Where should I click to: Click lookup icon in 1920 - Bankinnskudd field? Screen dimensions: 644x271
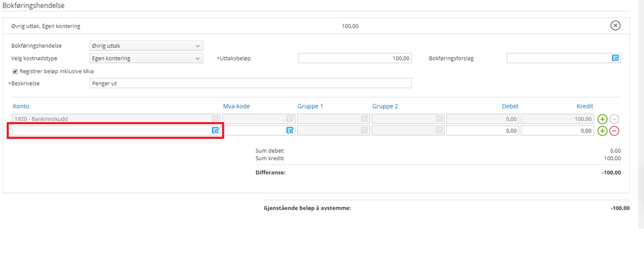click(215, 119)
